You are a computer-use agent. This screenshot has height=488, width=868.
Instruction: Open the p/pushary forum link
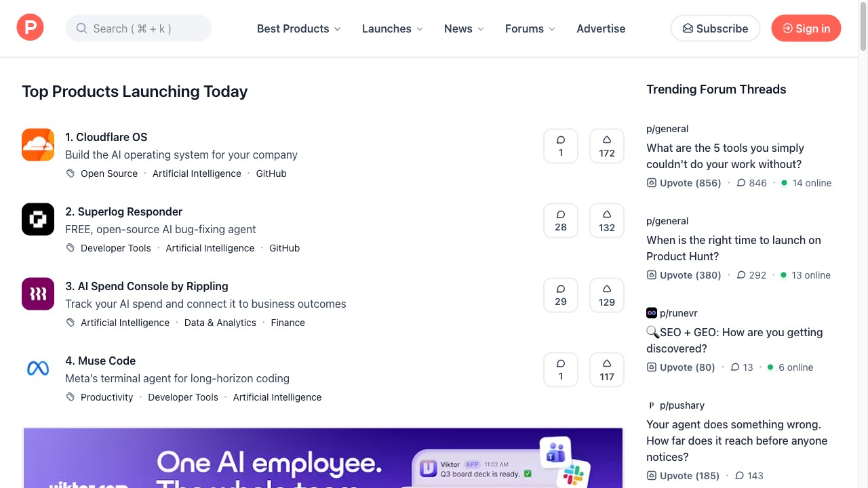682,405
